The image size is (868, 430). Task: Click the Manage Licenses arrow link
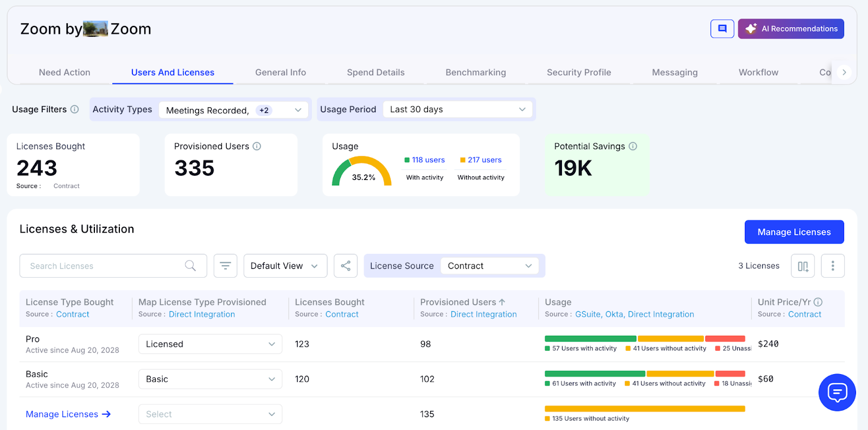(68, 414)
